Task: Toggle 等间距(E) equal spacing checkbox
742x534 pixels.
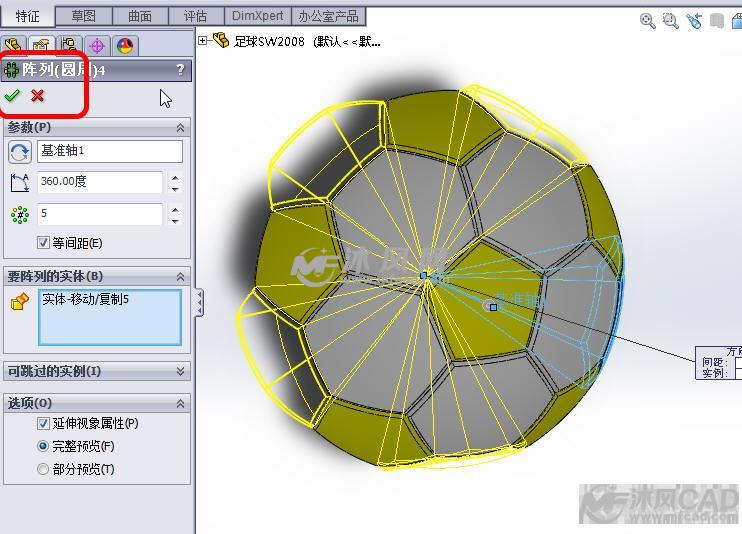Action: 43,243
